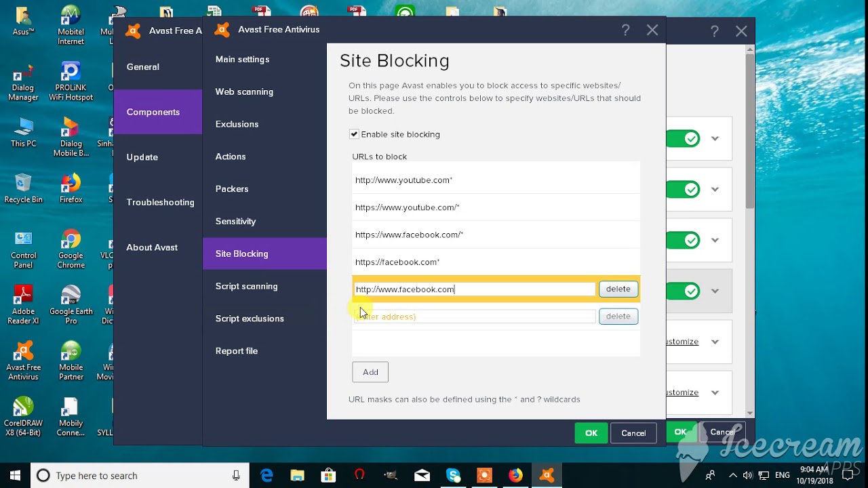Click the microphone icon in search box
Viewport: 868px width, 488px height.
(x=237, y=475)
